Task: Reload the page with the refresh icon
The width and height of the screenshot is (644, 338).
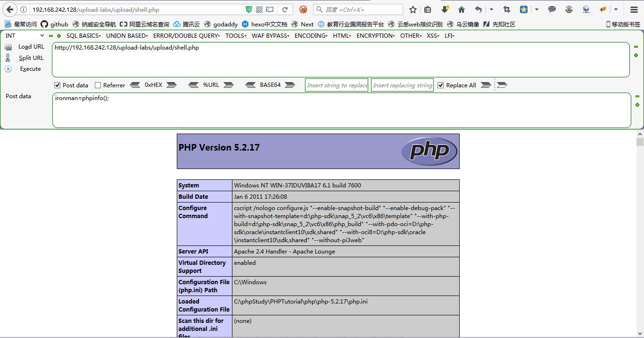Action: click(285, 9)
